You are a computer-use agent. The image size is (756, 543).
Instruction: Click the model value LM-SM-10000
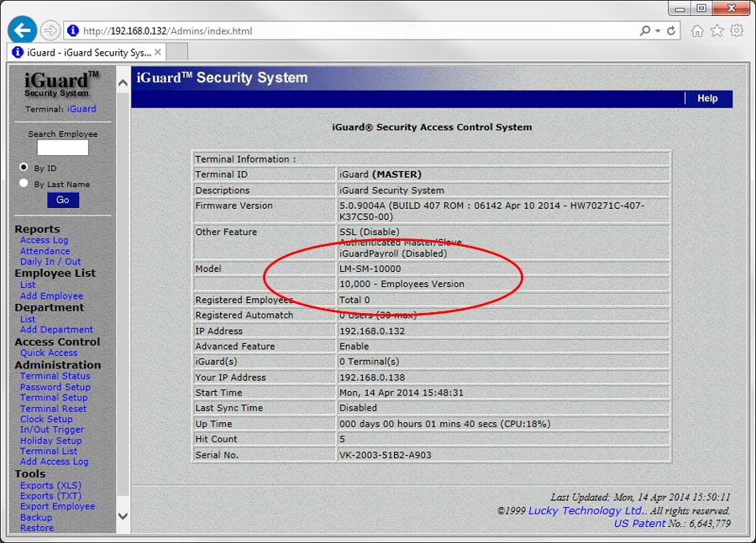[370, 269]
